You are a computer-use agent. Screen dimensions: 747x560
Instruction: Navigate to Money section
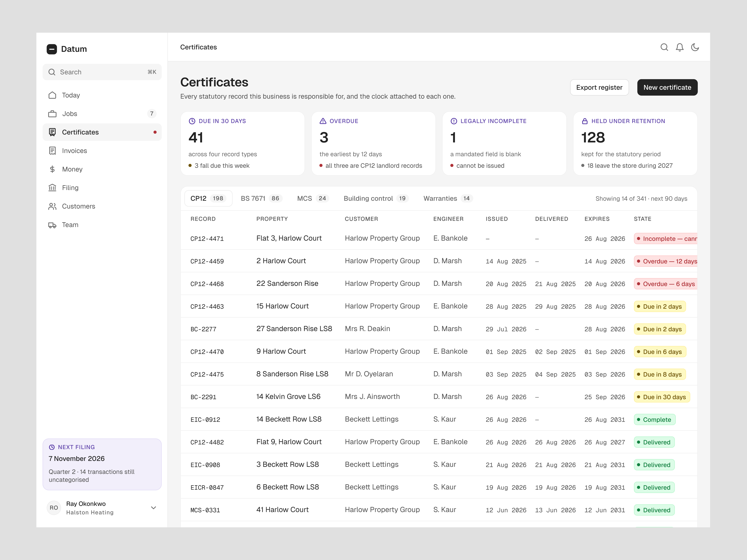102,169
